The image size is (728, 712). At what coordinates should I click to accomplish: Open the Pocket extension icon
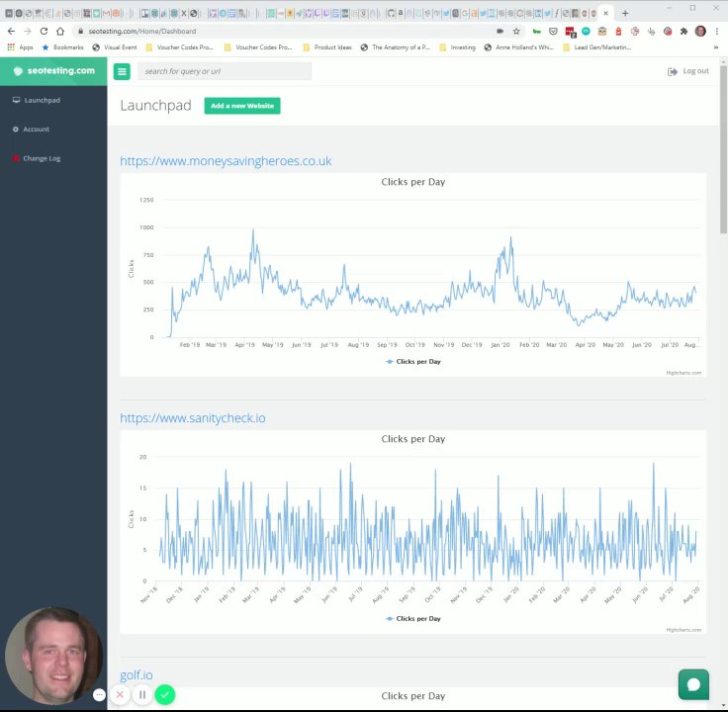pos(553,31)
